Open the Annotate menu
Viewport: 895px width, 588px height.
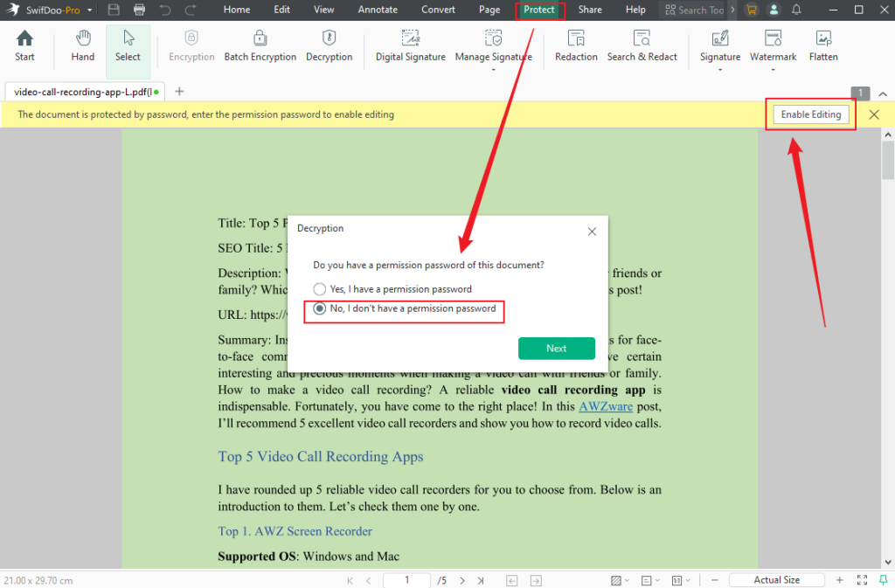click(x=378, y=10)
